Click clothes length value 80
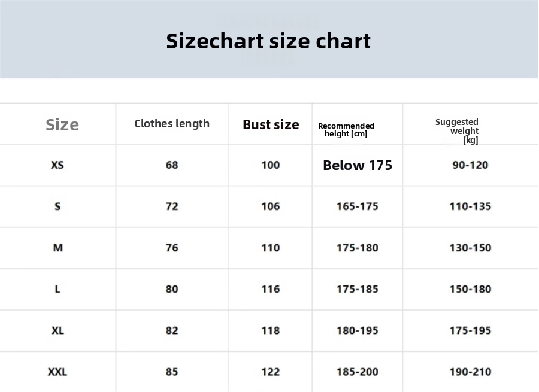The image size is (539, 392). tap(172, 289)
